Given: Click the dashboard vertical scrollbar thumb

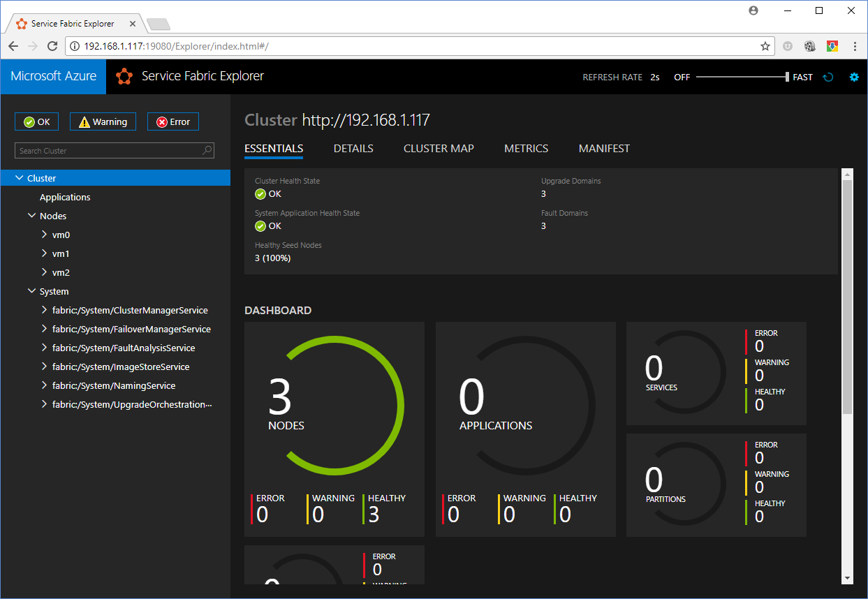Looking at the screenshot, I should 848,297.
